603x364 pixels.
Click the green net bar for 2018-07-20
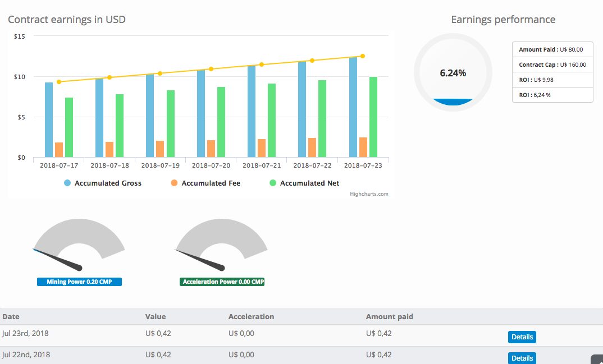coord(221,122)
